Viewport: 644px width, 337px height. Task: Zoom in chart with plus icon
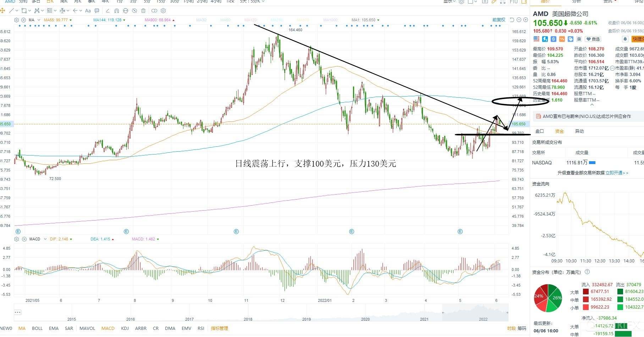[x=525, y=20]
